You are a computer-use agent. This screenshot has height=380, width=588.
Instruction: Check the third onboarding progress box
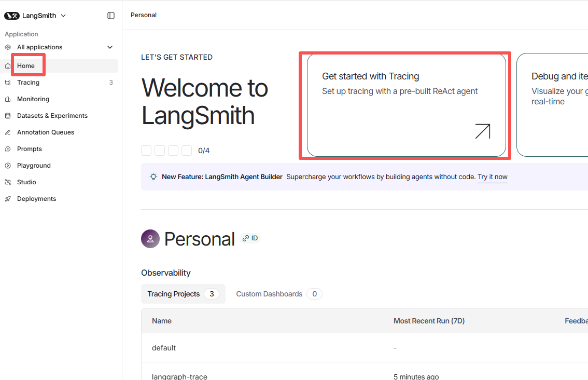point(173,151)
